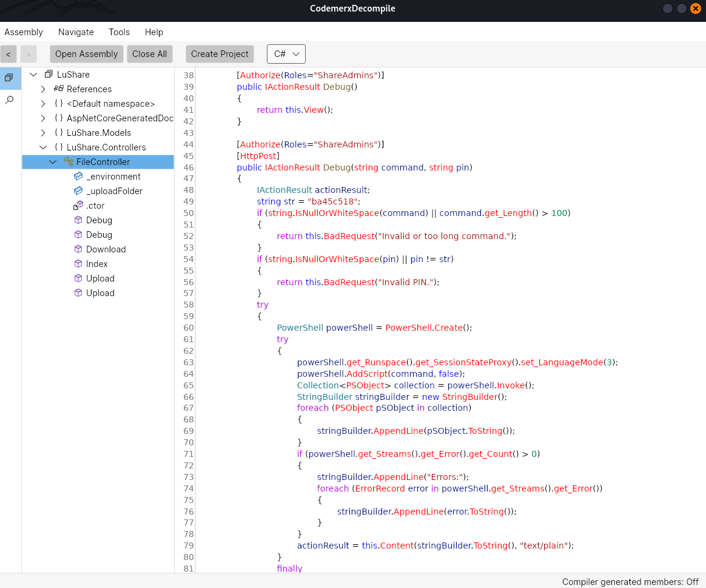
Task: Go forward with the navigation arrow
Action: (x=29, y=54)
